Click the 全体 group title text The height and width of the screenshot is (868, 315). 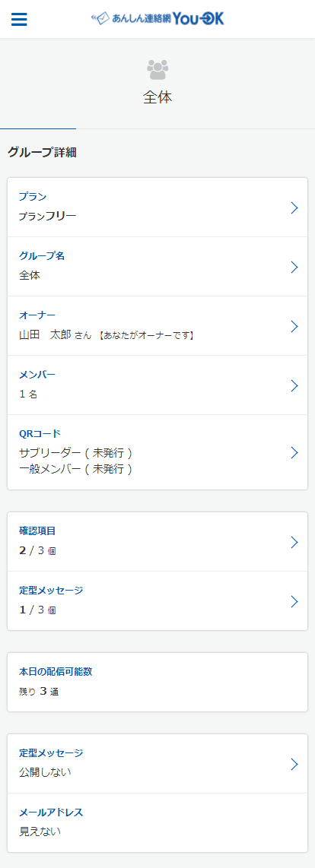pyautogui.click(x=157, y=98)
